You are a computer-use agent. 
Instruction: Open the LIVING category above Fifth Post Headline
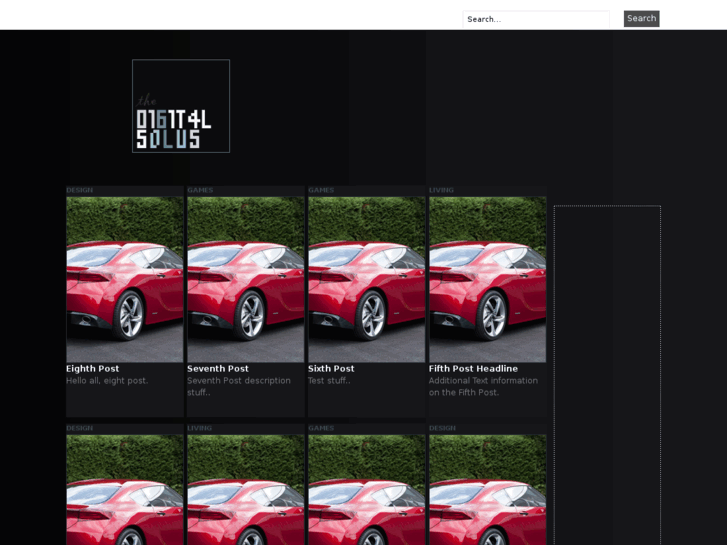[x=441, y=190]
